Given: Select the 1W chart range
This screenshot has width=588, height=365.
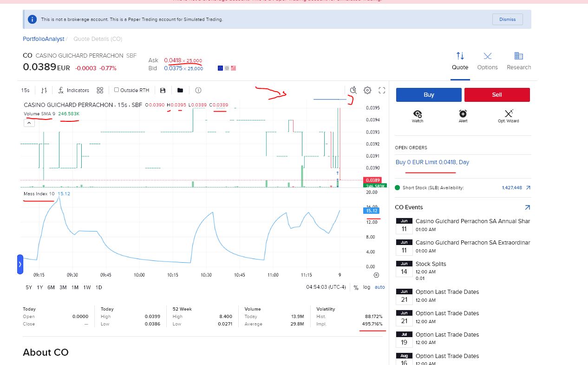Looking at the screenshot, I should pos(87,287).
